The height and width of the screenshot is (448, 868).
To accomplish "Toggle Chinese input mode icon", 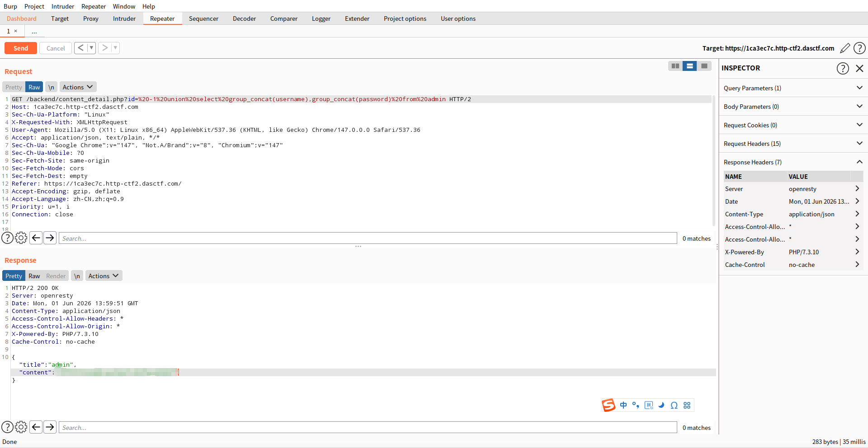I will 623,405.
